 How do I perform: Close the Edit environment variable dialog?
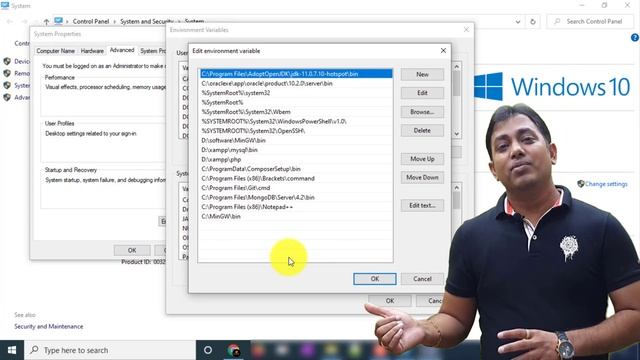(443, 51)
